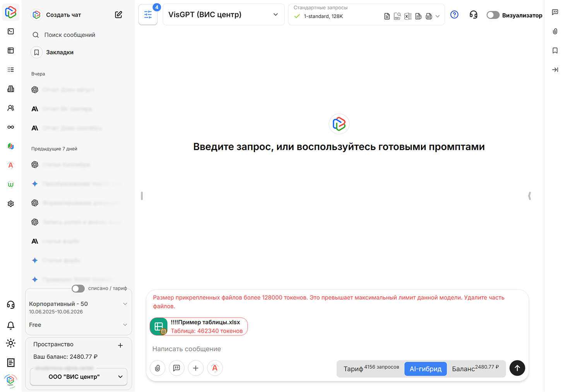Select the Excel file format icon
This screenshot has height=392, width=566.
coord(407,16)
